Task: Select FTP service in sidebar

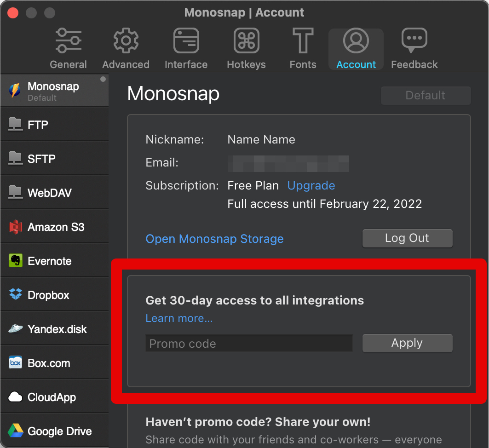Action: coord(55,124)
